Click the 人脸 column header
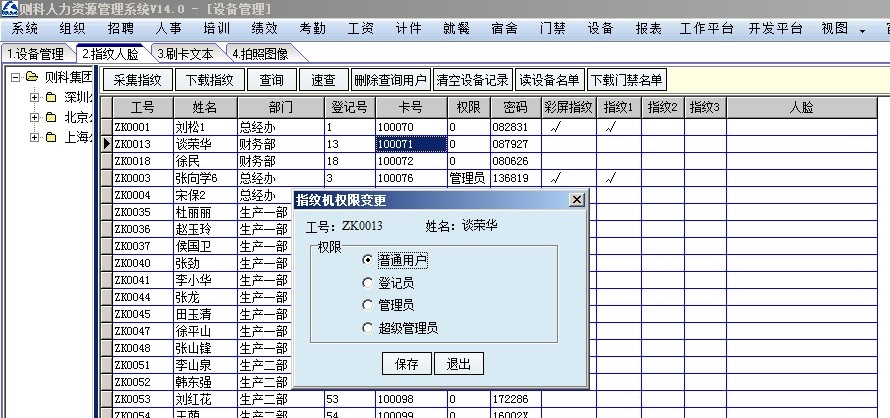This screenshot has width=890, height=418. (x=801, y=107)
